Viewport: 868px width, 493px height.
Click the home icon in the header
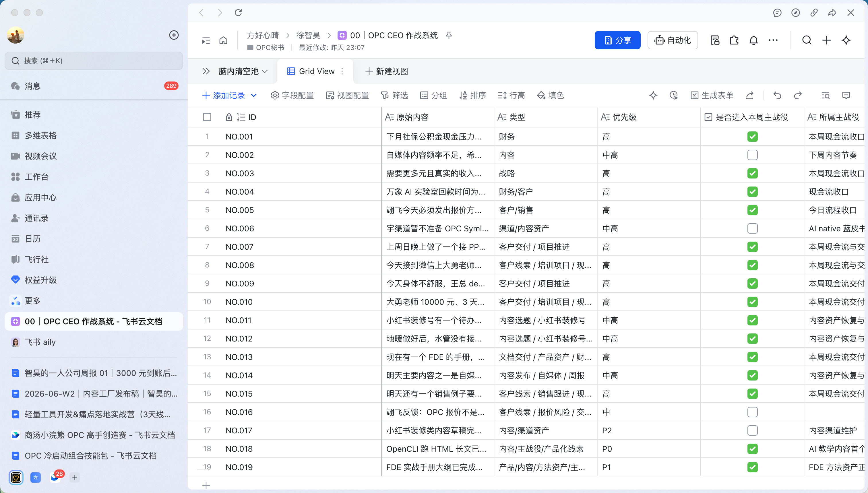pos(223,40)
